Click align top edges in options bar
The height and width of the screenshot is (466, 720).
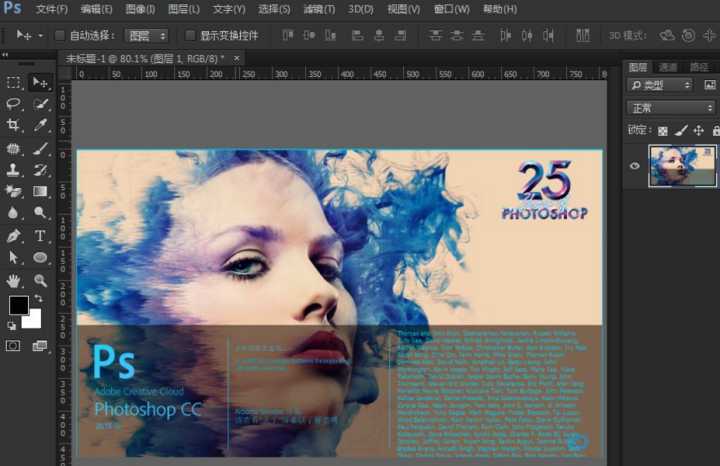tap(288, 35)
